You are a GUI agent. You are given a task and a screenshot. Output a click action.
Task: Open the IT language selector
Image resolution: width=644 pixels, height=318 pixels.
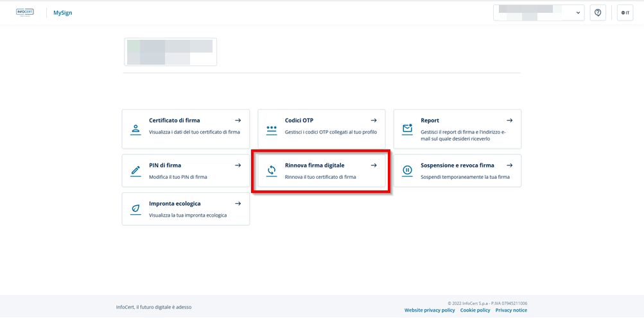[625, 13]
